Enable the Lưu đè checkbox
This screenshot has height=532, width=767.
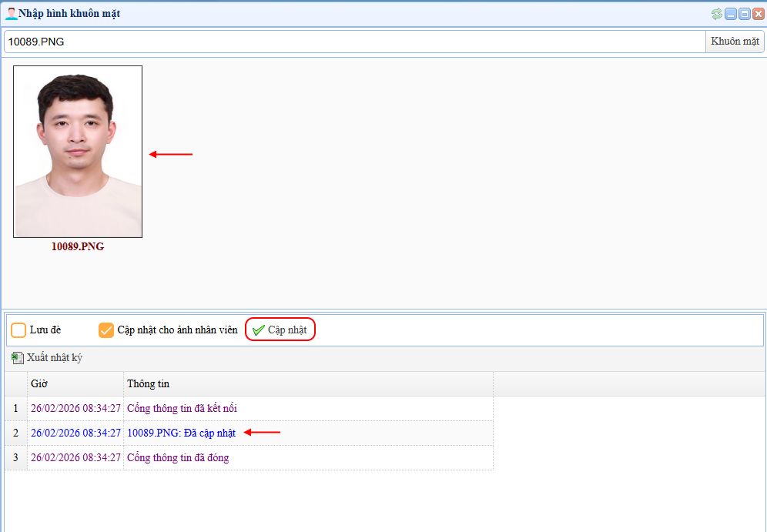click(x=18, y=330)
